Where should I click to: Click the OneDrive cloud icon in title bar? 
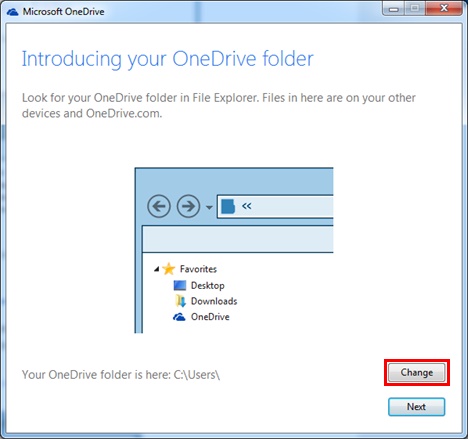13,12
